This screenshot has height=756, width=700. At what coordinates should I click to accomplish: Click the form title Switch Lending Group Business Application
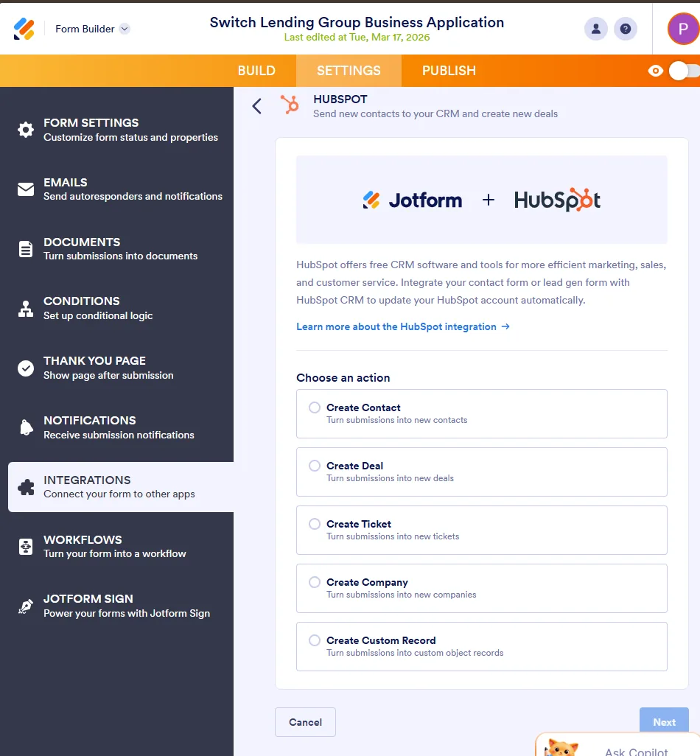click(x=357, y=22)
